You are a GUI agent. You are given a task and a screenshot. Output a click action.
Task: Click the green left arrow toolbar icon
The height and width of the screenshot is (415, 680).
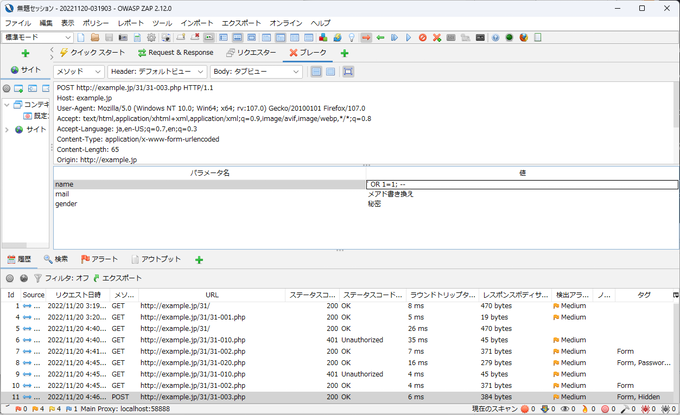pos(380,38)
